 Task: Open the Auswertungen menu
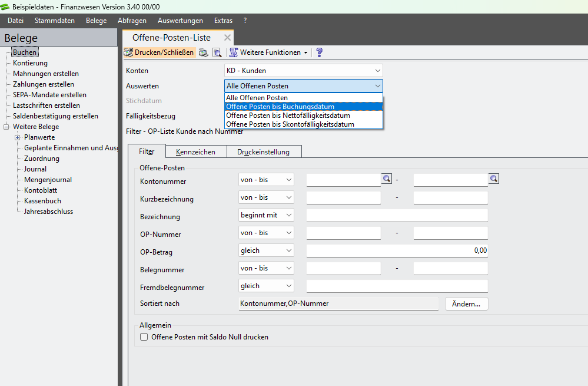(x=180, y=21)
